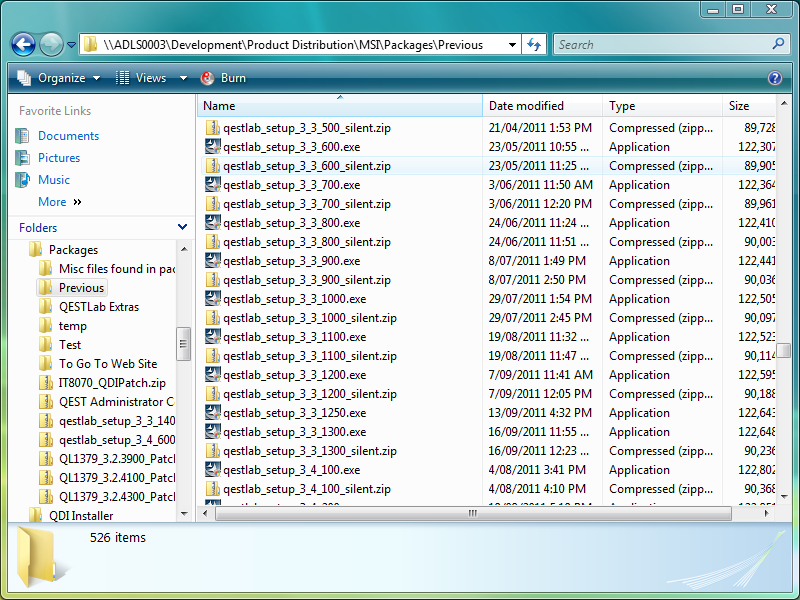Open Documents from Favorite Links

tap(67, 135)
